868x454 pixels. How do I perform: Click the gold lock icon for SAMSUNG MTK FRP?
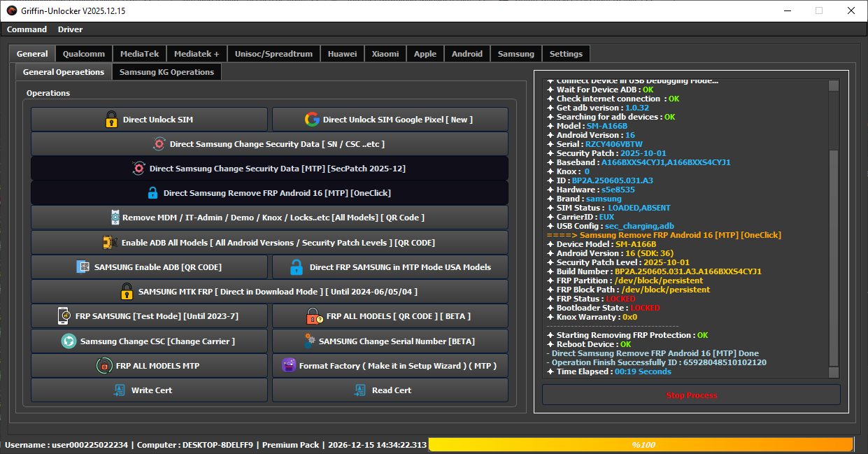tap(127, 291)
